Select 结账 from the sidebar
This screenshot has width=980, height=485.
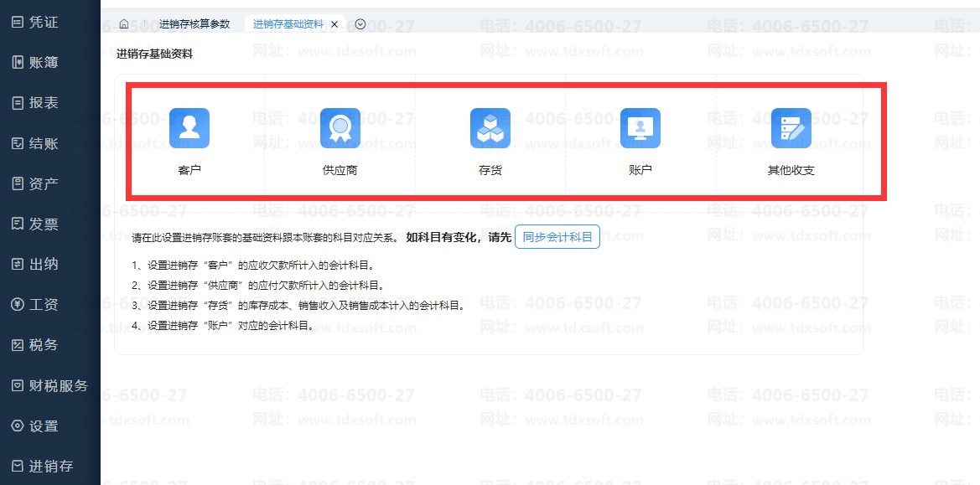point(44,143)
